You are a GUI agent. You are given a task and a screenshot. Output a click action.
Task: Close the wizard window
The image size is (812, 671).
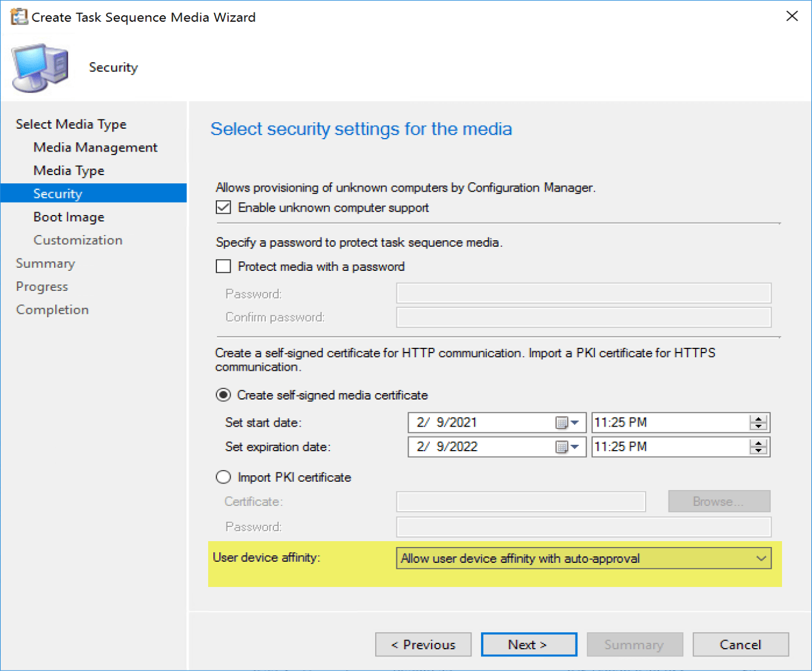tap(792, 16)
